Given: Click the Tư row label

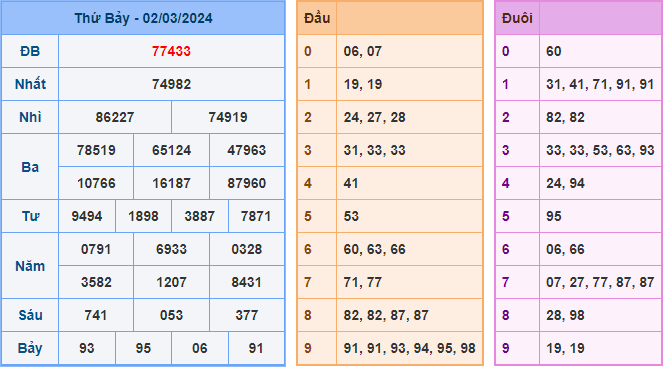Looking at the screenshot, I should coord(30,216).
